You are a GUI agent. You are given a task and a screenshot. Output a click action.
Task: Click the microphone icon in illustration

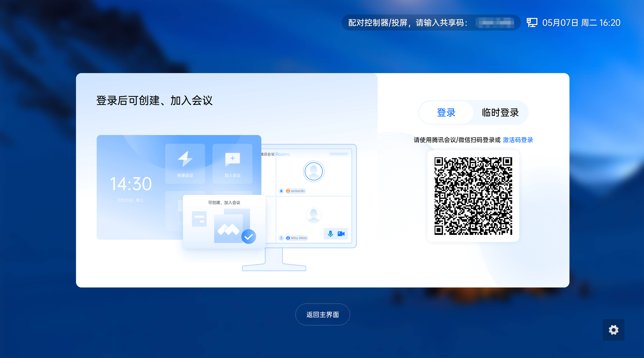point(330,234)
